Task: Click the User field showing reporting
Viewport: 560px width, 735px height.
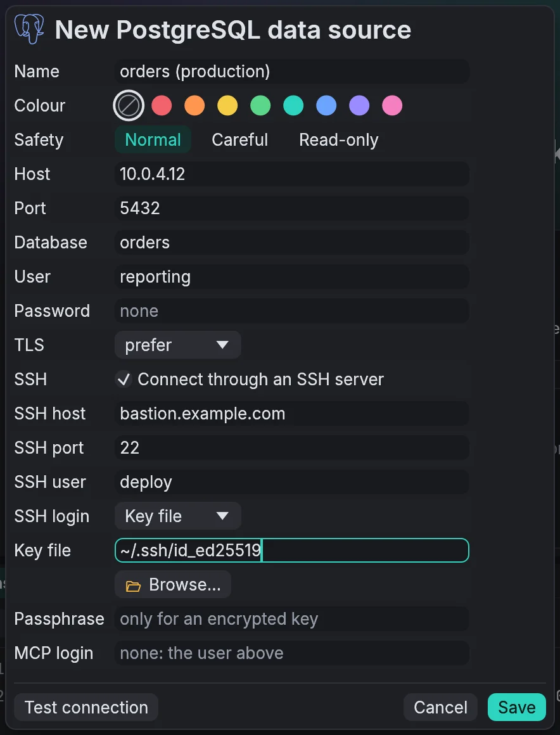Action: tap(292, 276)
